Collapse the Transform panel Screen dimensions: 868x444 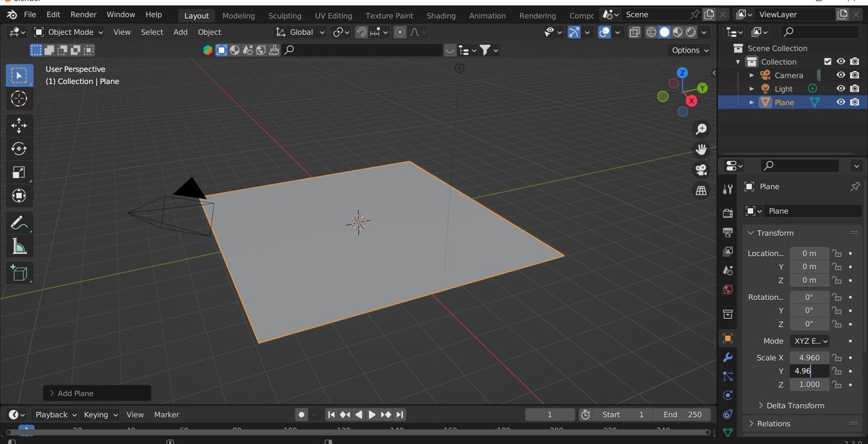[x=775, y=233]
